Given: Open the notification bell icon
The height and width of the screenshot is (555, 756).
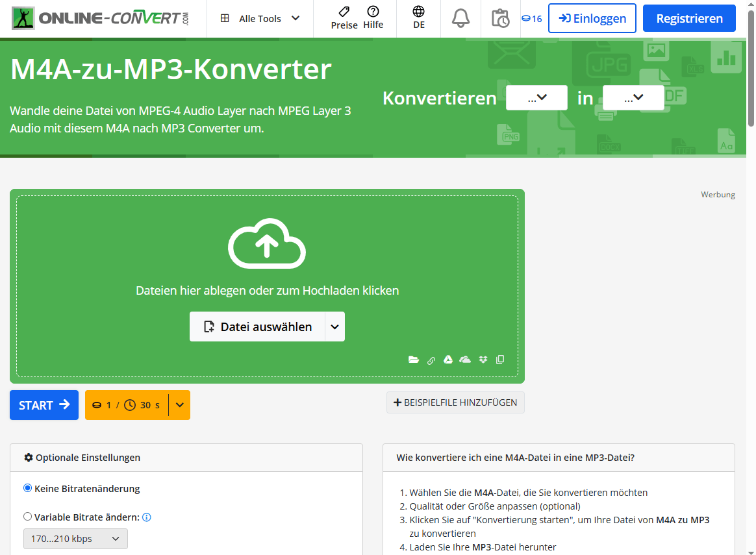Looking at the screenshot, I should [x=460, y=18].
